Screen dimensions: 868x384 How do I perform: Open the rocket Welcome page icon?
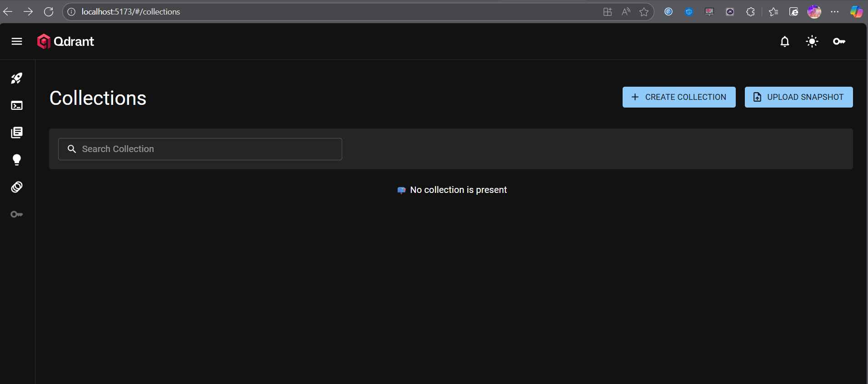click(x=17, y=79)
